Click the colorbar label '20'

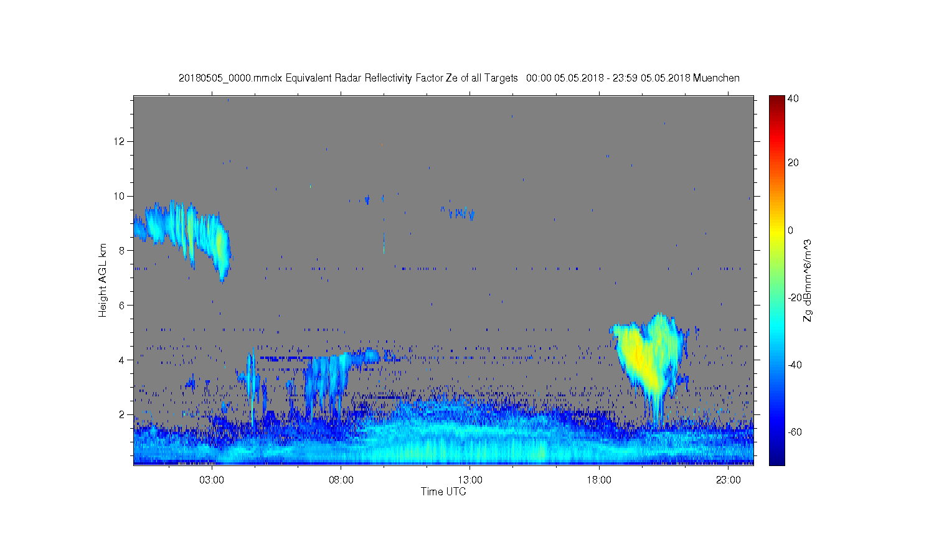793,163
